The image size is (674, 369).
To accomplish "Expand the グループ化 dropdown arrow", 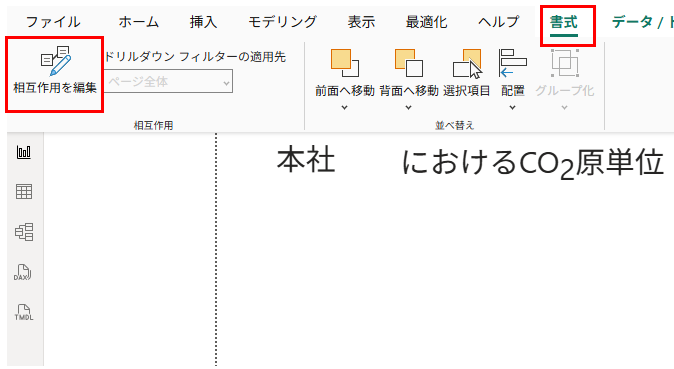I will (x=564, y=108).
